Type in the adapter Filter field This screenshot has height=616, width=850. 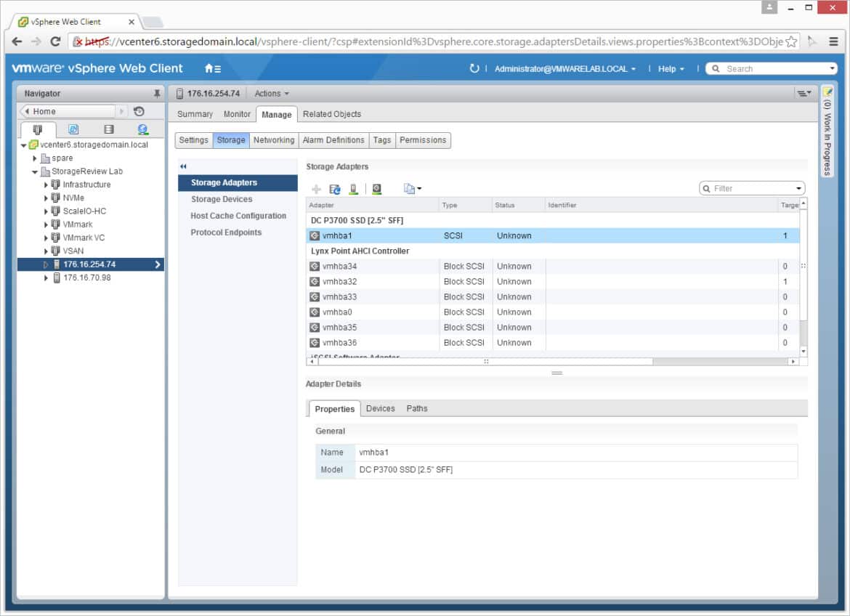coord(750,189)
